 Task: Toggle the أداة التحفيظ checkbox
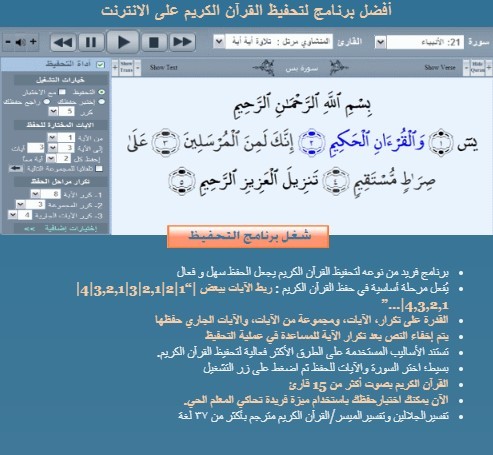point(100,64)
